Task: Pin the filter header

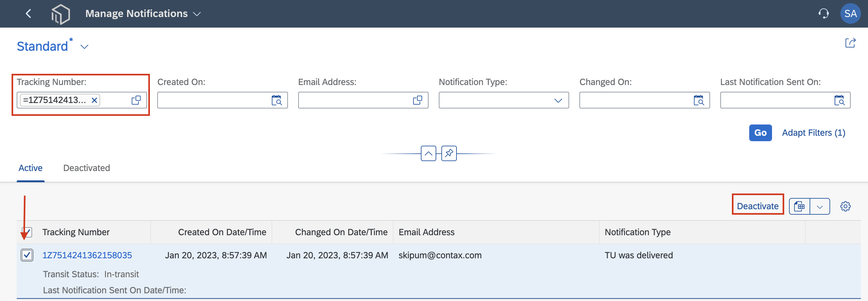Action: click(449, 153)
